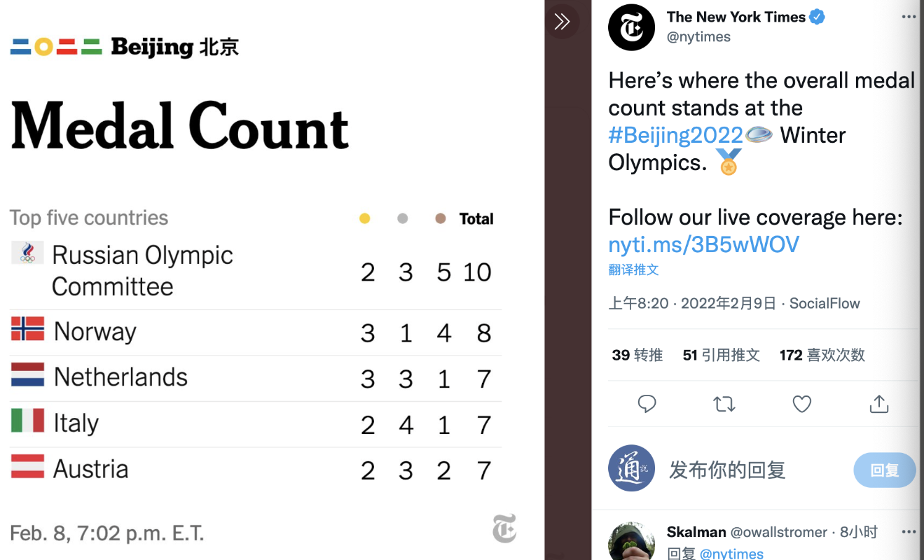Follow the nyti.ms/3B5wWOV link
Image resolution: width=924 pixels, height=560 pixels.
click(x=703, y=244)
